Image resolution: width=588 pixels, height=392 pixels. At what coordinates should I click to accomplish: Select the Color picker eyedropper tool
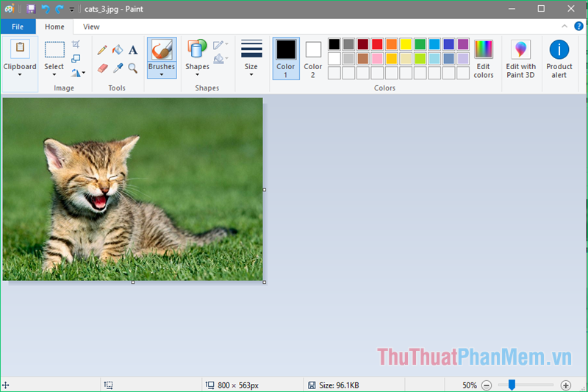(x=118, y=68)
